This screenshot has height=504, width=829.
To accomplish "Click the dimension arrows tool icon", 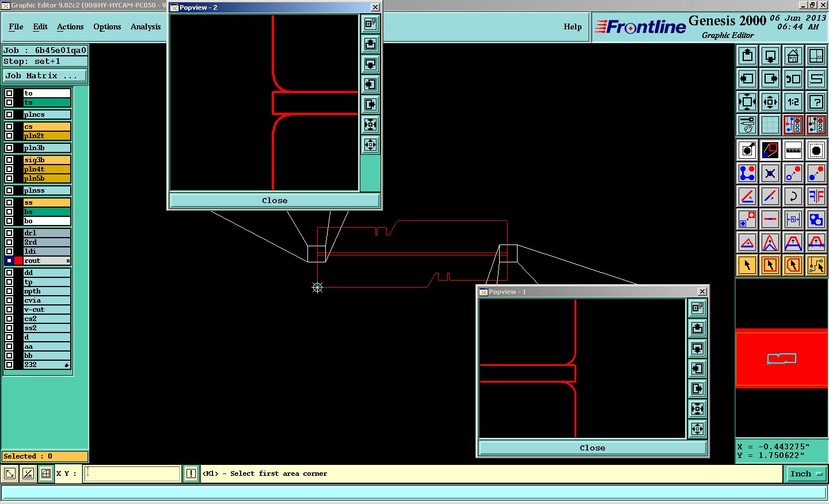I will coord(793,219).
